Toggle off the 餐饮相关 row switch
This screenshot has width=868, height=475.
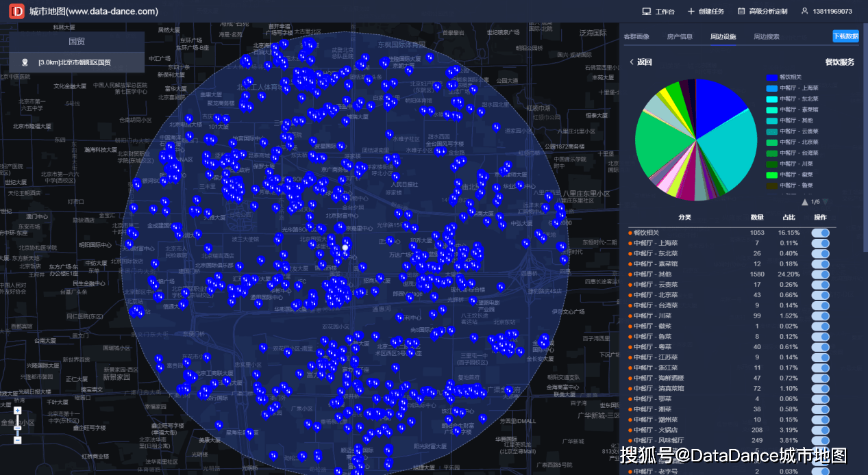[820, 233]
